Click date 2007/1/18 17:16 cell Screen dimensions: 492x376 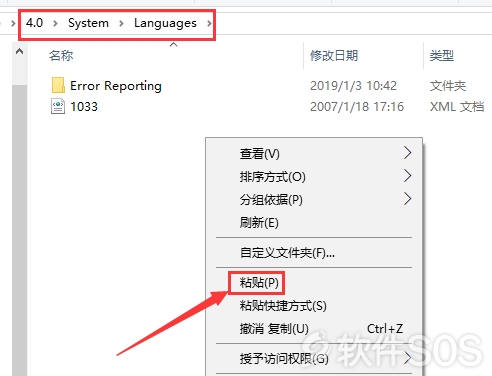tap(357, 107)
